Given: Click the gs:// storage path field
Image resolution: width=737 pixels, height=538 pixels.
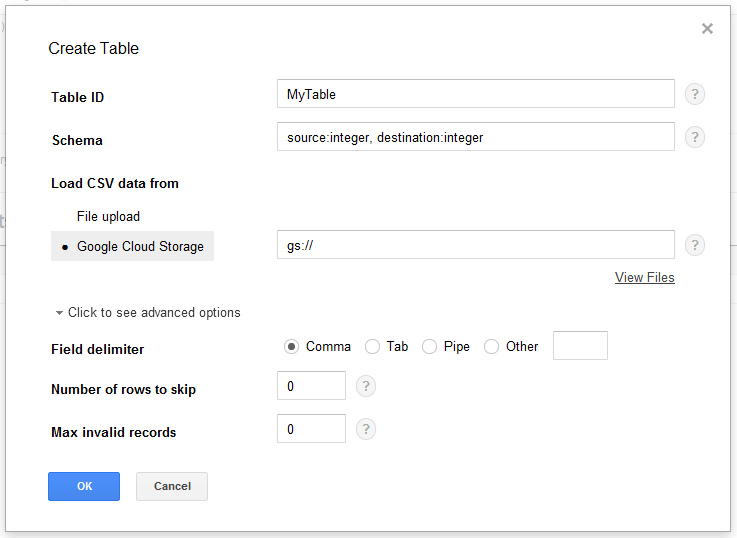Looking at the screenshot, I should click(475, 245).
